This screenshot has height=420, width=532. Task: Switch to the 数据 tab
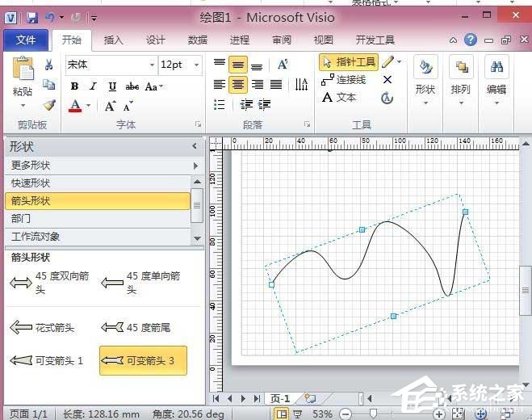[198, 40]
